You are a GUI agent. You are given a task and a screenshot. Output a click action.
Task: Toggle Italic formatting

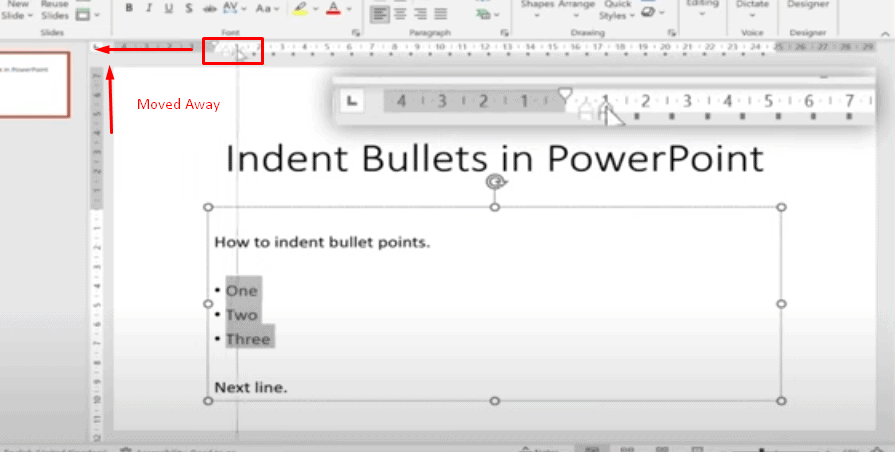(x=149, y=8)
